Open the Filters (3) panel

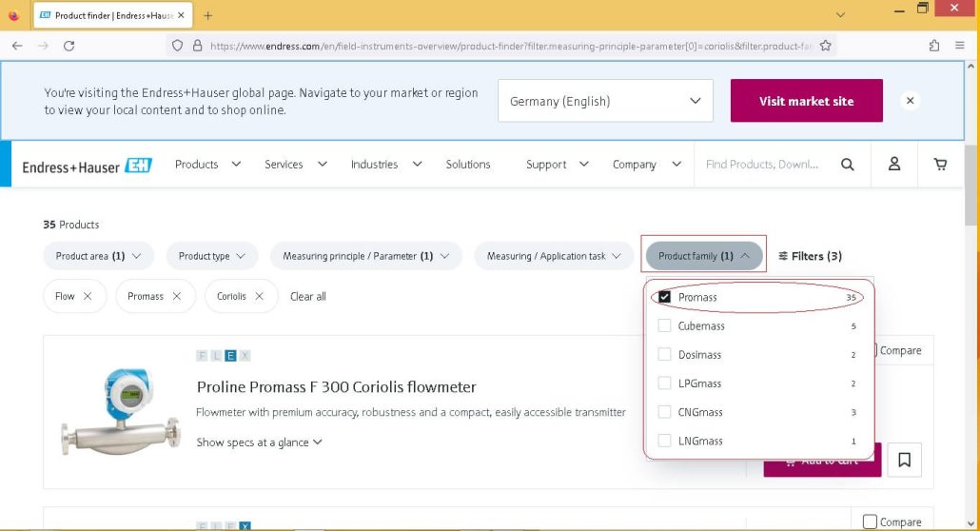(x=810, y=256)
